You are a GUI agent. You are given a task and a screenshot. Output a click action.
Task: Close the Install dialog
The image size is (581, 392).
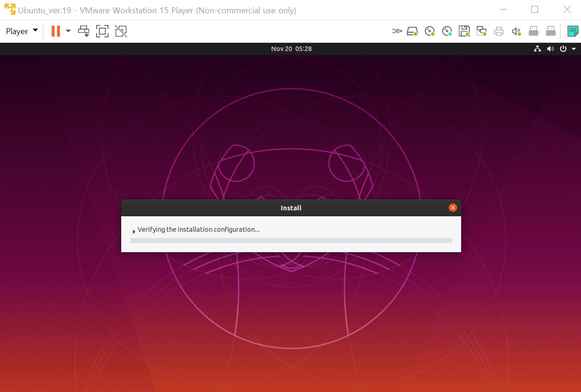(x=452, y=208)
